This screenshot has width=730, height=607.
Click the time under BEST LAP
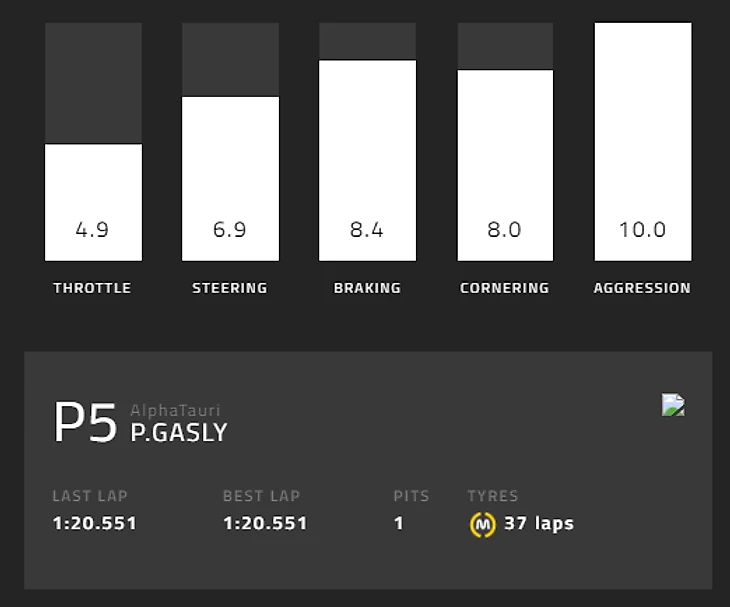pyautogui.click(x=265, y=523)
